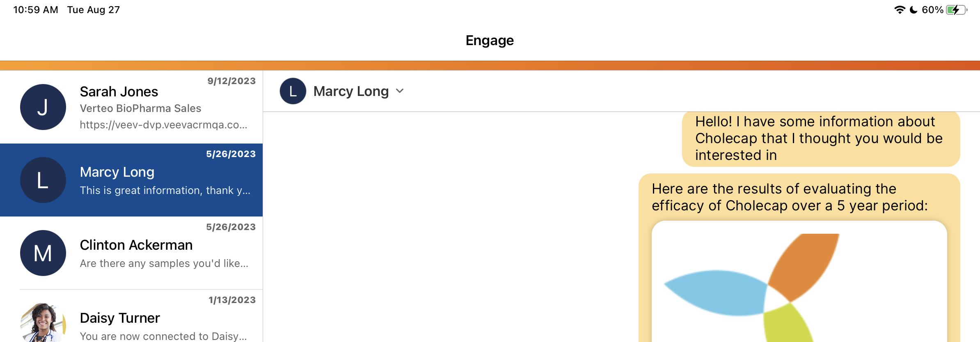This screenshot has width=980, height=342.
Task: Tap Marcy Long's message preview text
Action: coord(165,190)
